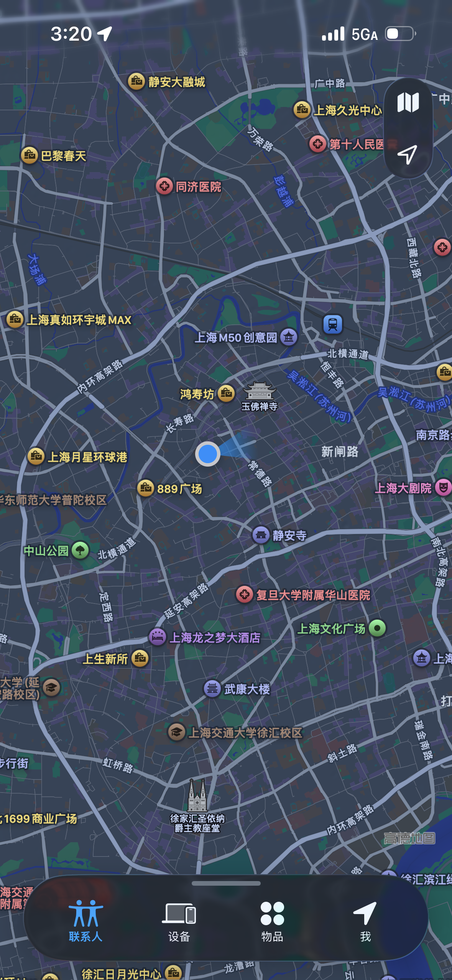The width and height of the screenshot is (452, 980).
Task: Tap the 华东师范大学普陀校区 label
Action: [53, 500]
